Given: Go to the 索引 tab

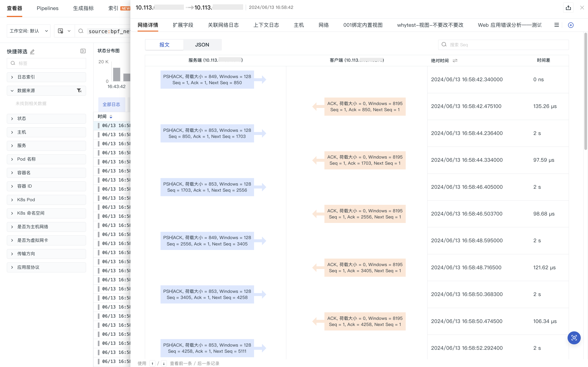Looking at the screenshot, I should pos(113,8).
